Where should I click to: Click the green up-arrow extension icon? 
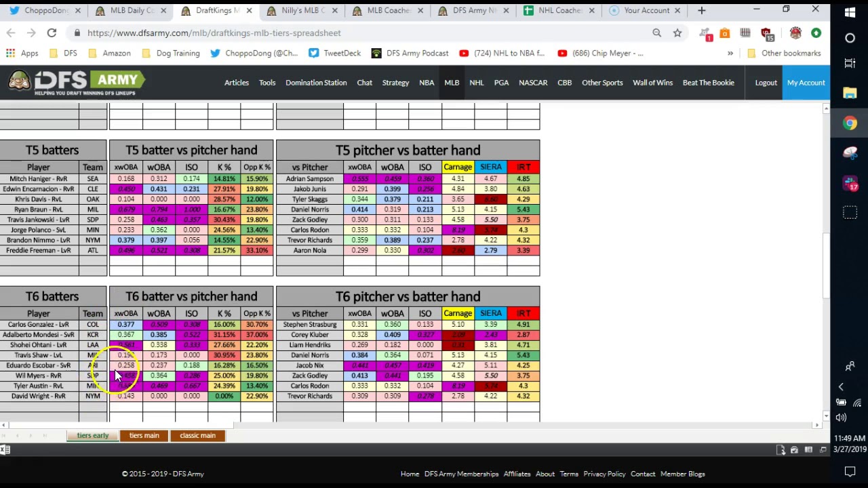816,33
